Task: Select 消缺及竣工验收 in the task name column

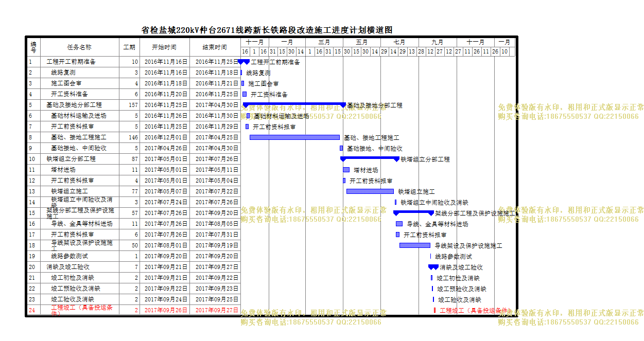Action: tap(68, 267)
